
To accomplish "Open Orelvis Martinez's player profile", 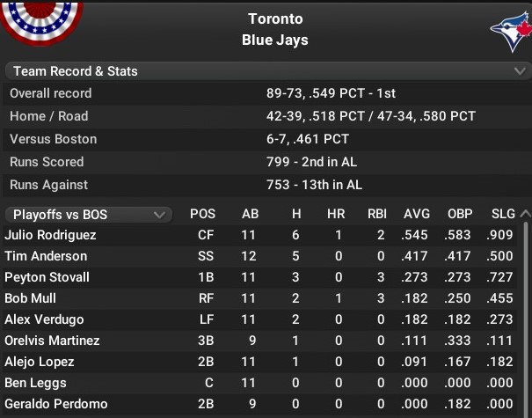I will point(52,341).
